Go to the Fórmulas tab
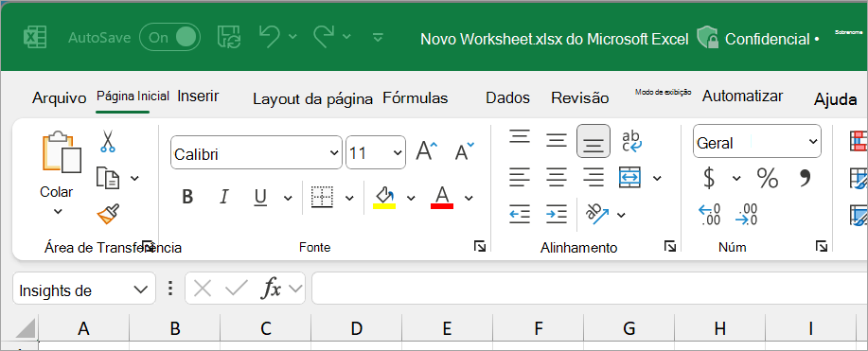868x351 pixels. (416, 98)
